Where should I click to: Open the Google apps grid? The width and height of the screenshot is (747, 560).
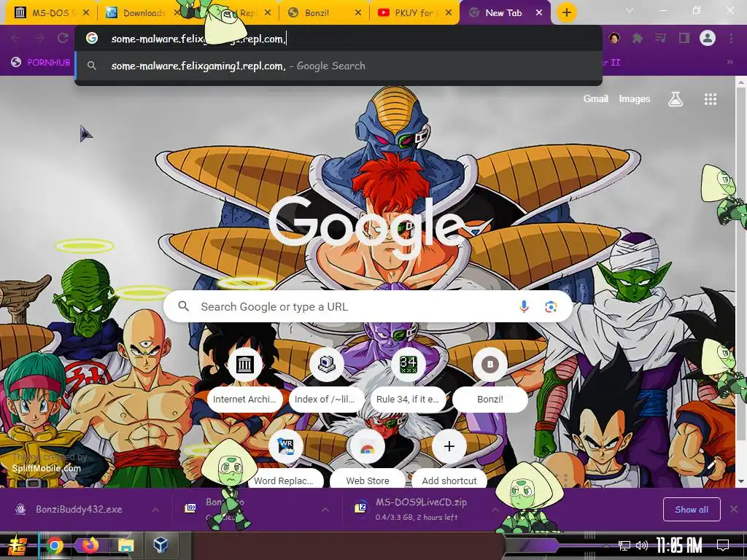pos(711,99)
